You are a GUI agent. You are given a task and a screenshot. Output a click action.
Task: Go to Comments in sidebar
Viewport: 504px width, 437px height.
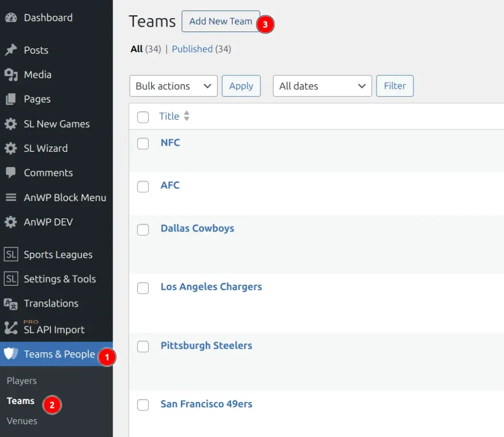click(x=48, y=173)
